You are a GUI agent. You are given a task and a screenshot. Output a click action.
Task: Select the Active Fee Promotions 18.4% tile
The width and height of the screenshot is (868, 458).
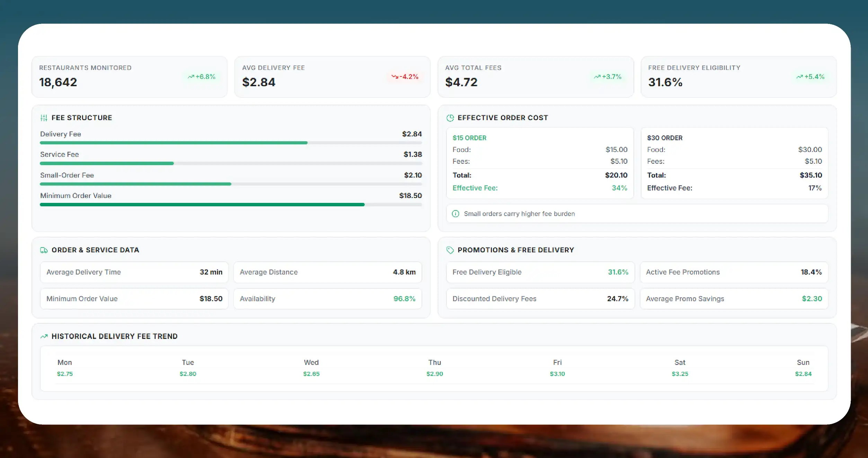pos(734,272)
